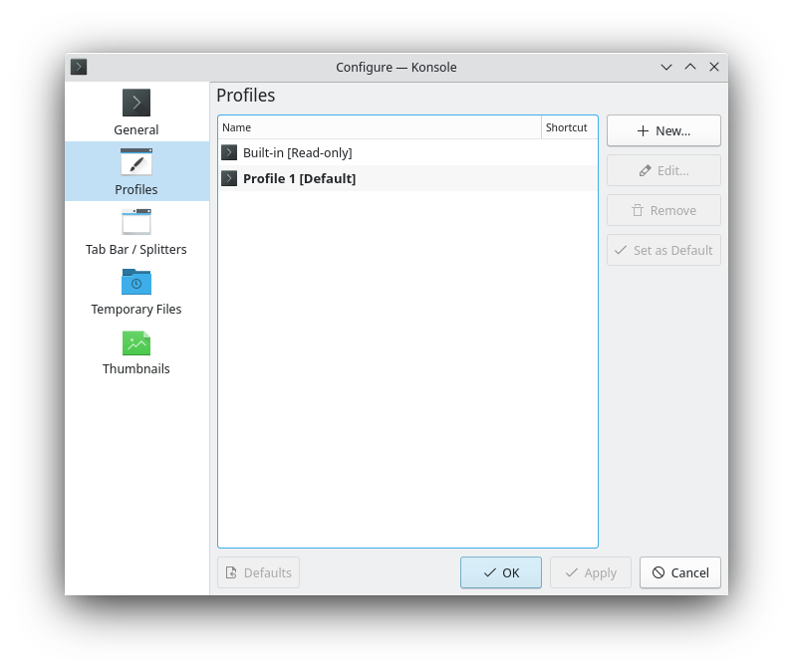Confirm the dialog with OK
Viewport: 793px width, 672px height.
(x=501, y=572)
